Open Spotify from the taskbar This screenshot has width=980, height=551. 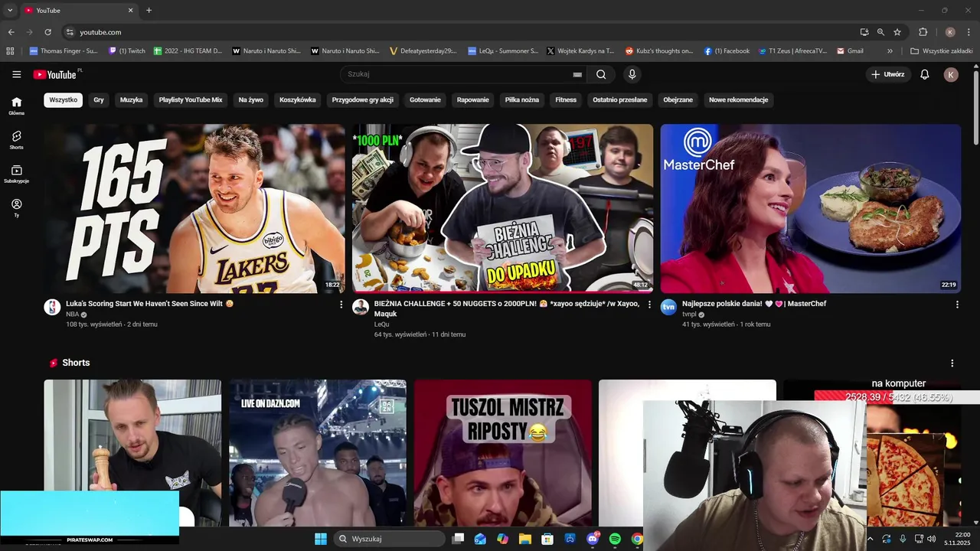click(615, 539)
